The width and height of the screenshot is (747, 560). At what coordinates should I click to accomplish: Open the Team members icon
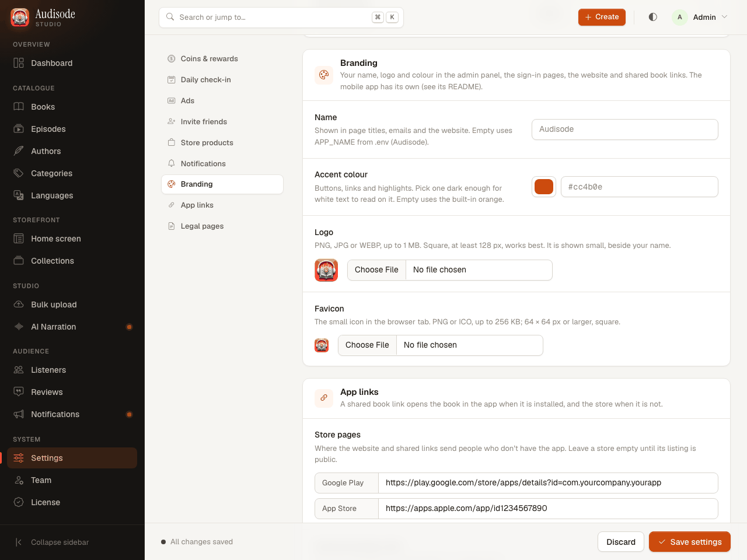point(19,480)
